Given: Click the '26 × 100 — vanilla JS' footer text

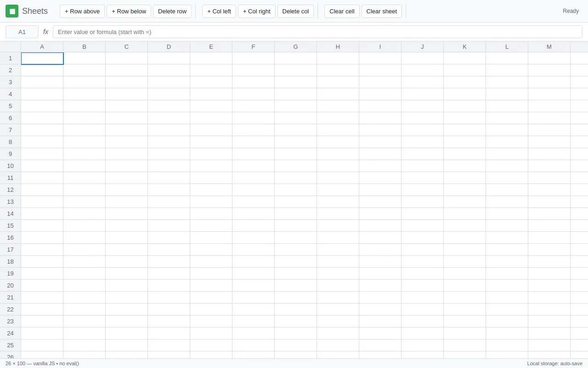Looking at the screenshot, I should (42, 363).
